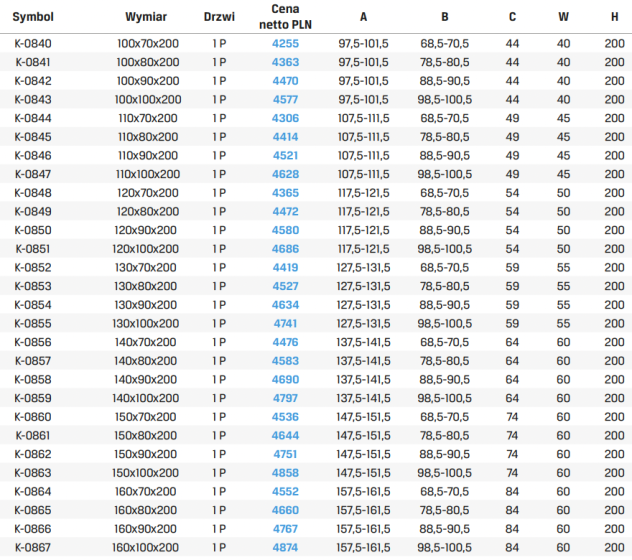
Task: Click B value in K-0849 row
Action: pyautogui.click(x=445, y=212)
